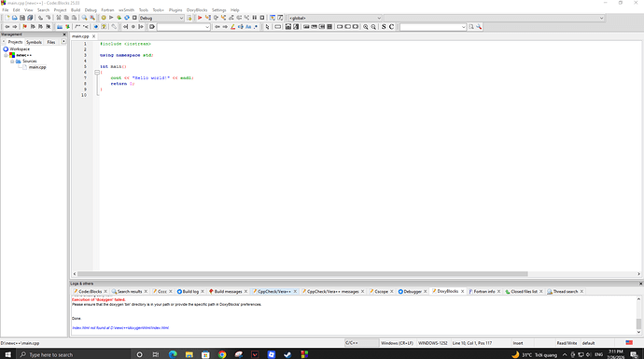The height and width of the screenshot is (359, 644).
Task: Select main.cpp in the project tree
Action: pos(37,67)
